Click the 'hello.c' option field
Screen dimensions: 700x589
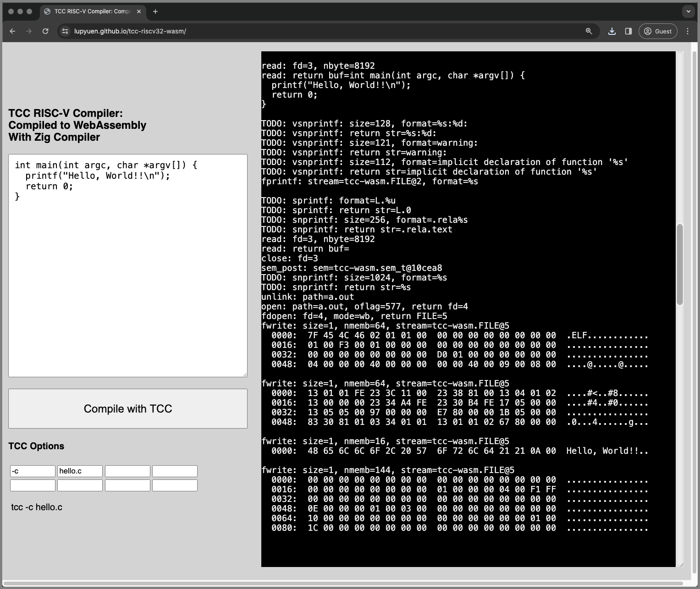point(80,471)
